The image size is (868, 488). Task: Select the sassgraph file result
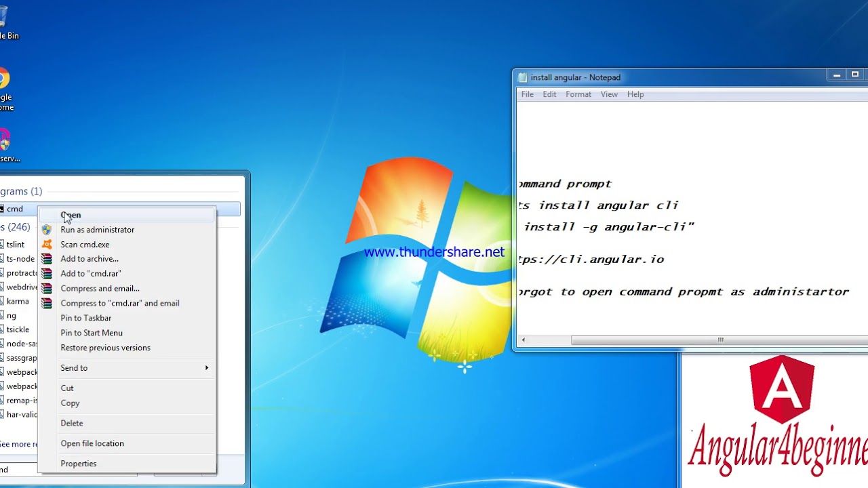[19, 358]
